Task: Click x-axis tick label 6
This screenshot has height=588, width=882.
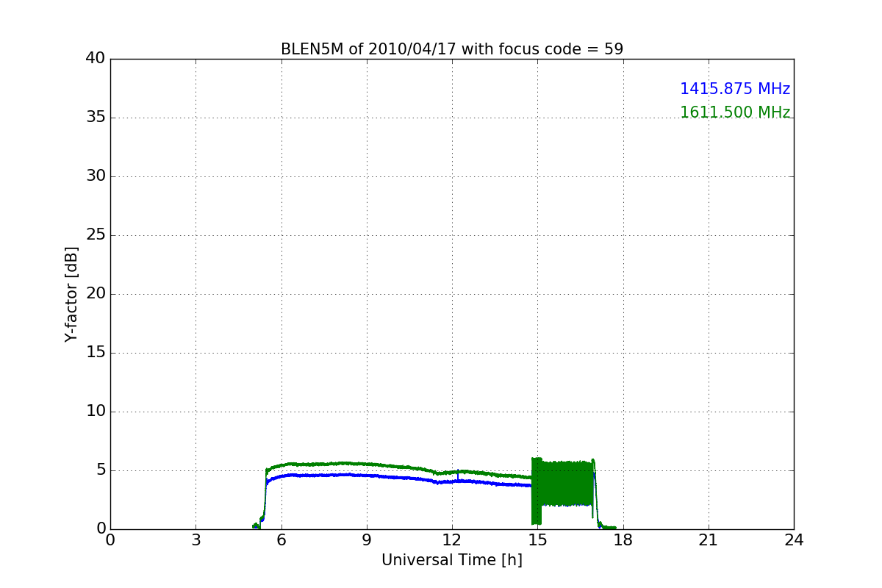Action: coord(282,540)
